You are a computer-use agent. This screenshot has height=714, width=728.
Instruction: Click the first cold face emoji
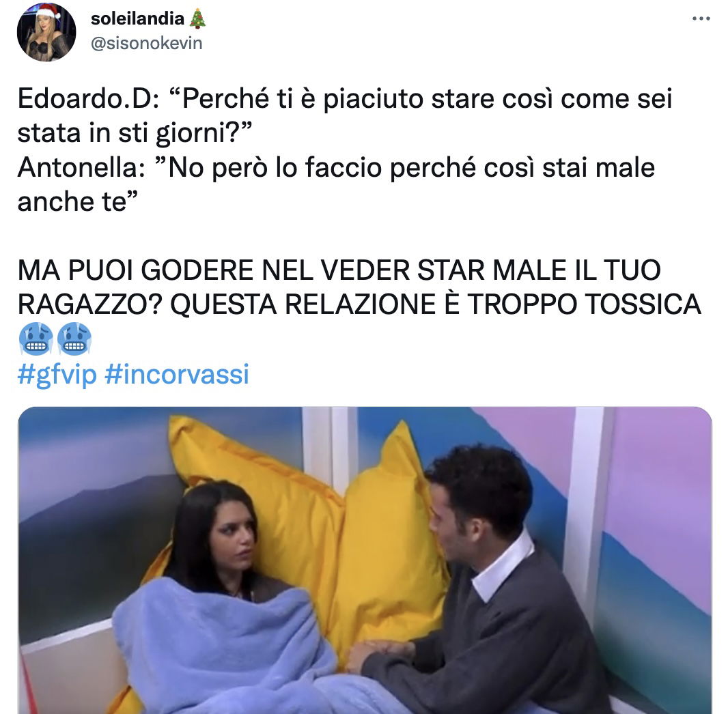point(36,339)
